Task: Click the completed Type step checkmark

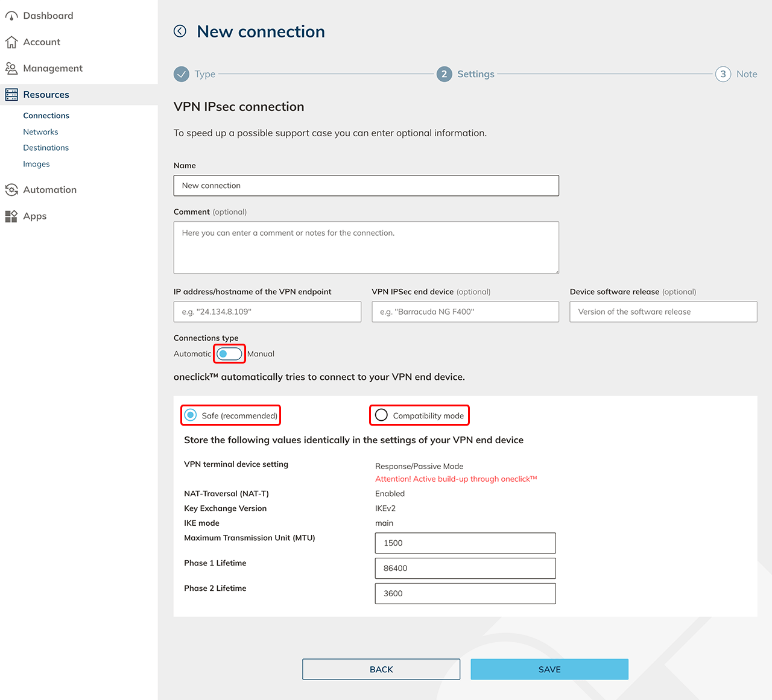Action: click(182, 74)
